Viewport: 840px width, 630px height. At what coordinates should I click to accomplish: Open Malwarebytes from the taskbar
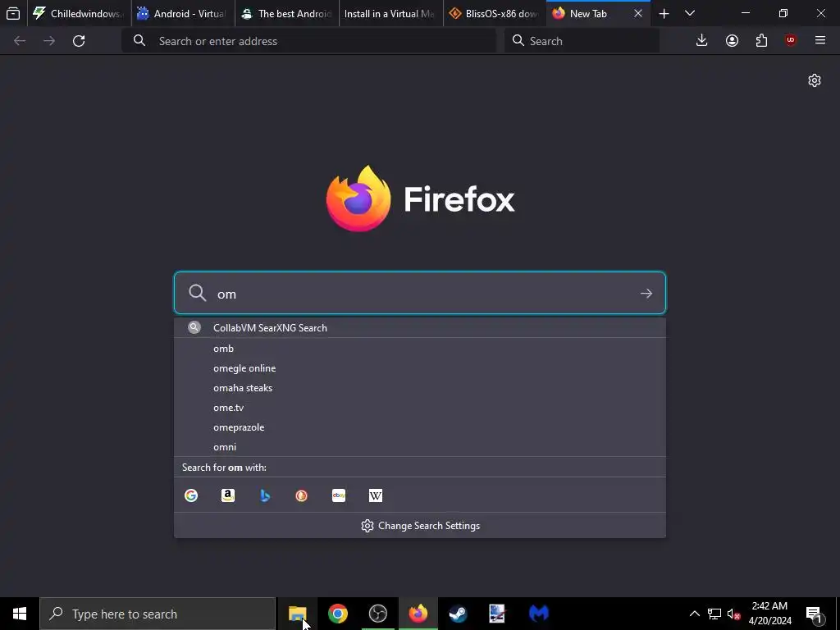[x=539, y=614]
